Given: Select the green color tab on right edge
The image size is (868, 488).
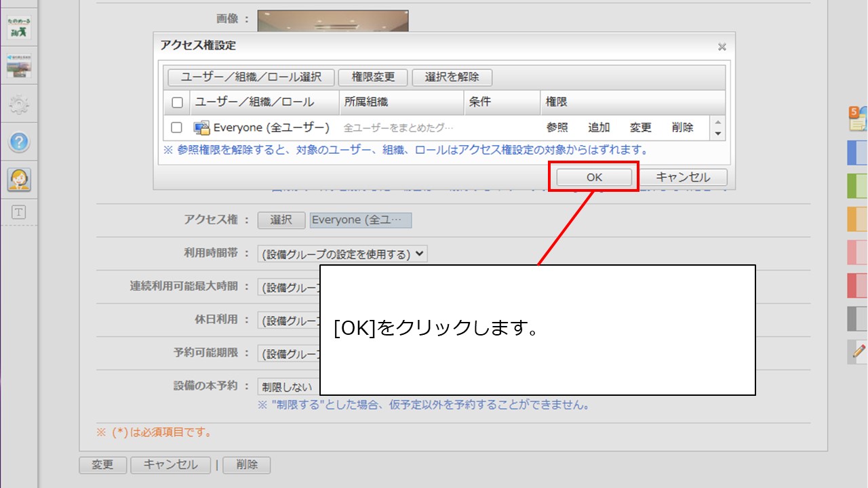Looking at the screenshot, I should [x=858, y=186].
